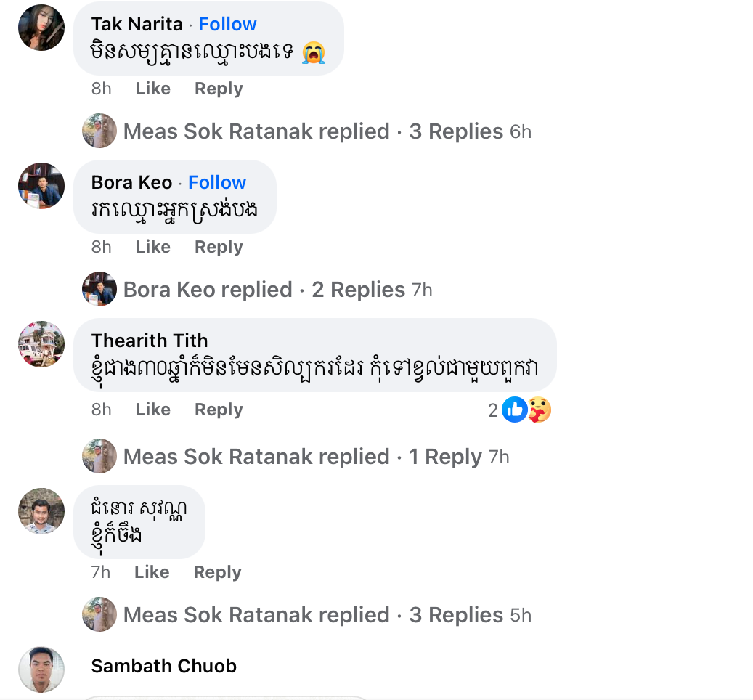Click small Meas Sok Ratanak avatar under Tak Narita

pos(99,131)
